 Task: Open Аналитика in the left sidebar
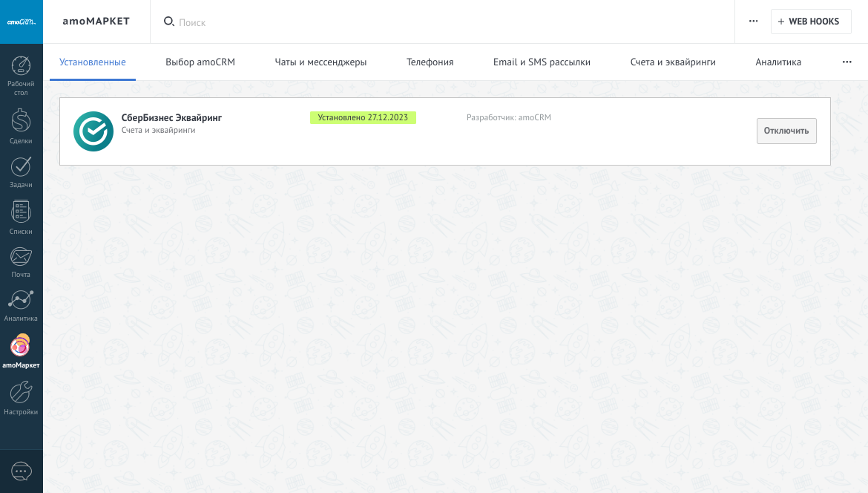pos(21,301)
